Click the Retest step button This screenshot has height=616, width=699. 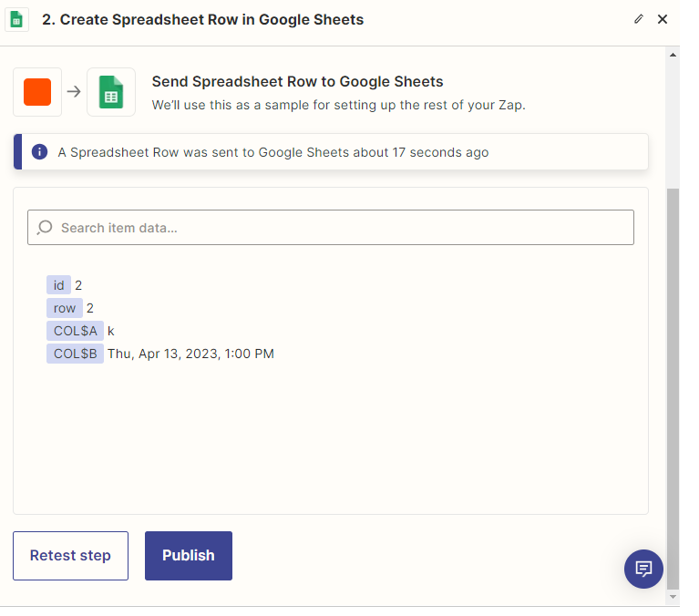pos(70,556)
